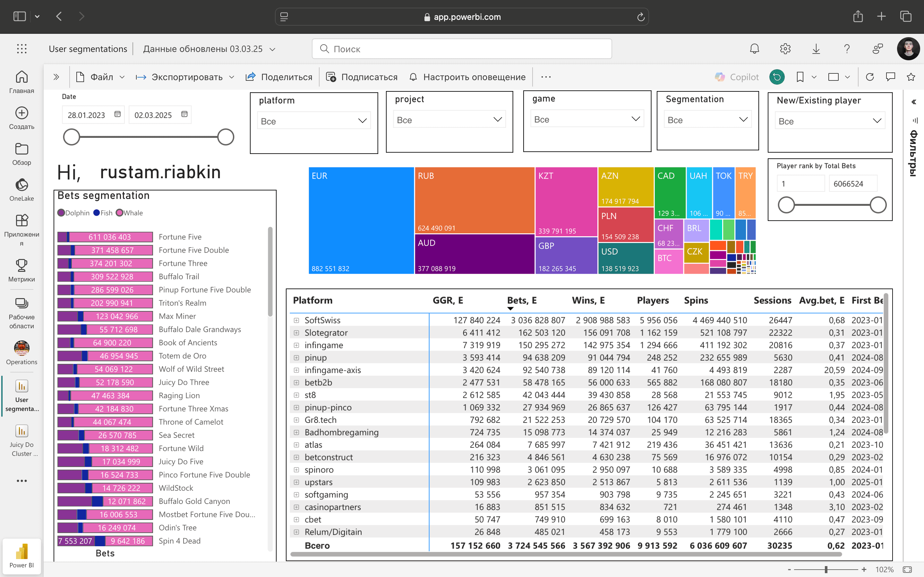Click the right Date slider handle
Viewport: 924px width, 577px height.
[226, 137]
